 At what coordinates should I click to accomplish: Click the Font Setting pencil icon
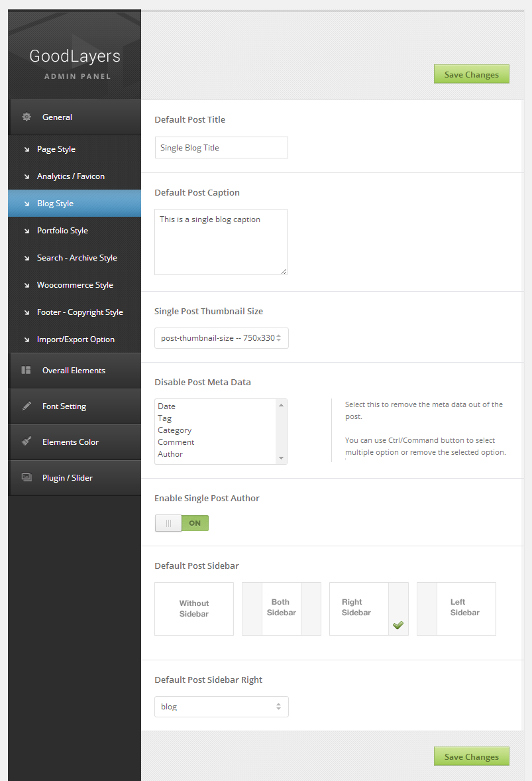click(27, 406)
